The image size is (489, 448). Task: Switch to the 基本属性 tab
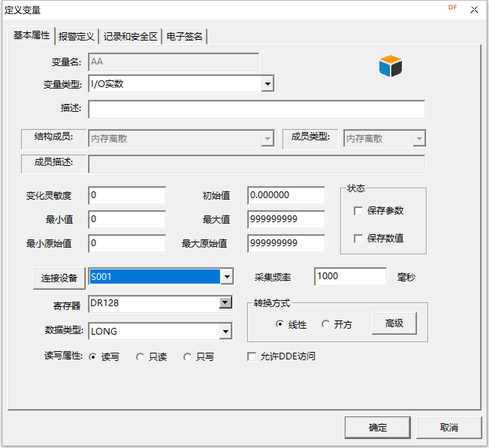point(32,35)
